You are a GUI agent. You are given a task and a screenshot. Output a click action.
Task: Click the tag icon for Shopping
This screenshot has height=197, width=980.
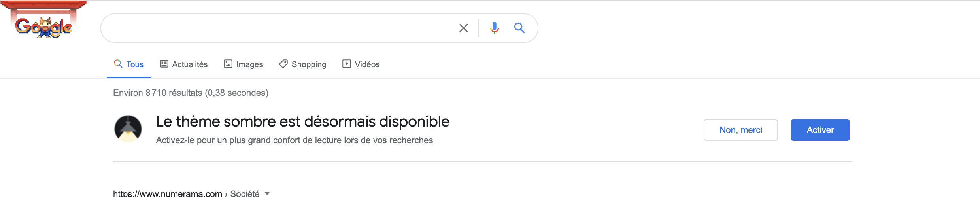(283, 64)
